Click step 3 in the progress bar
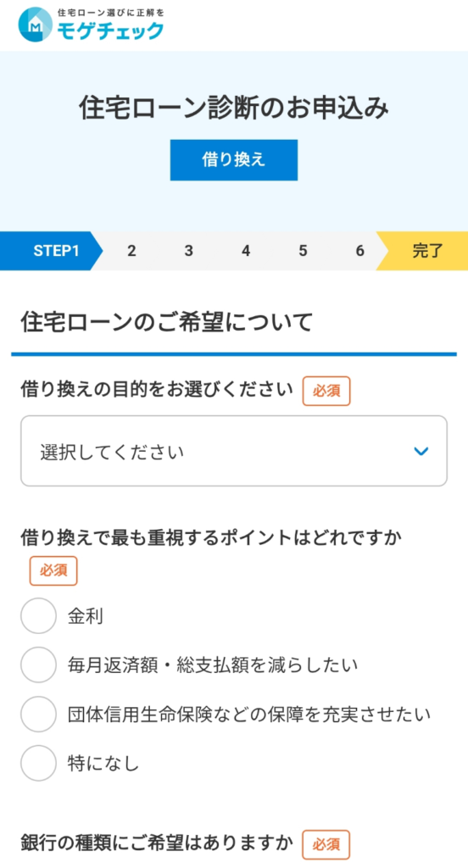The height and width of the screenshot is (868, 468). 189,251
